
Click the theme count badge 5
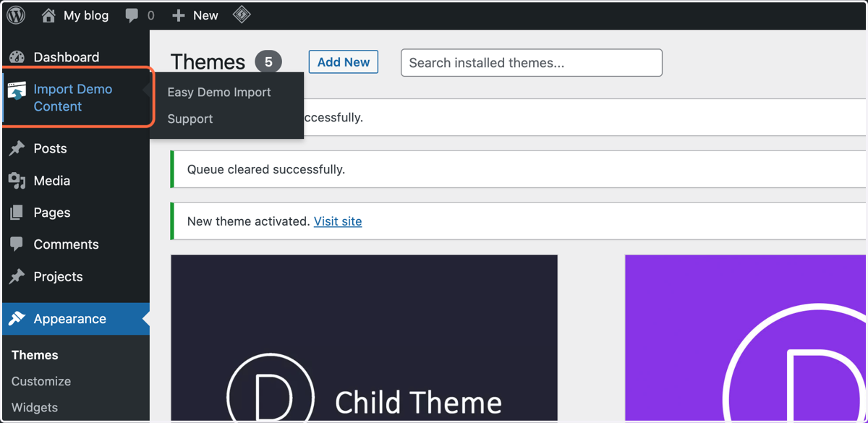pyautogui.click(x=268, y=62)
